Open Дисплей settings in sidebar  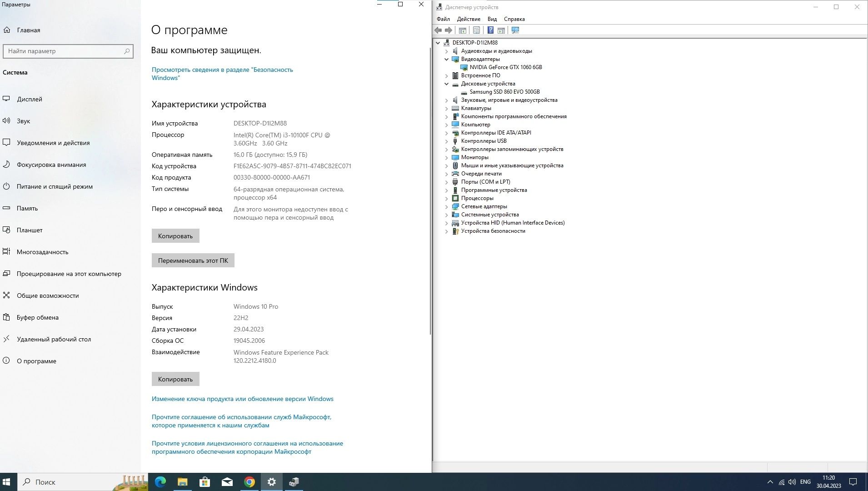30,99
